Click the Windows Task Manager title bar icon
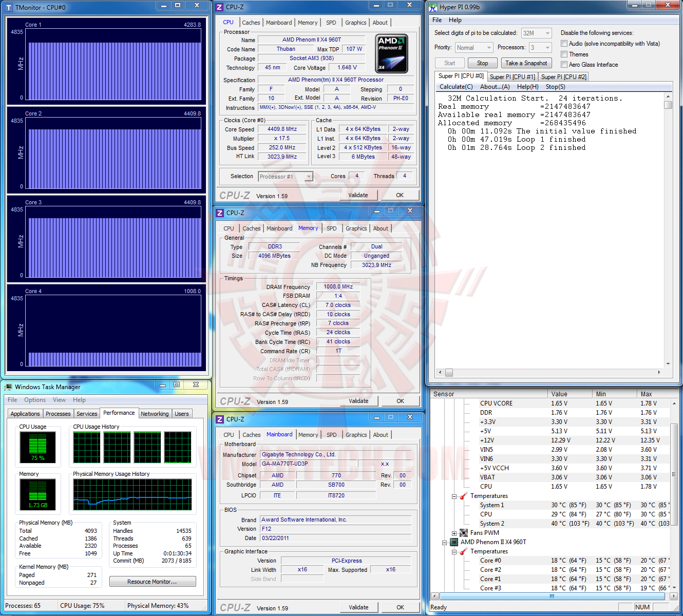Screen dimensions: 683x616 point(8,387)
